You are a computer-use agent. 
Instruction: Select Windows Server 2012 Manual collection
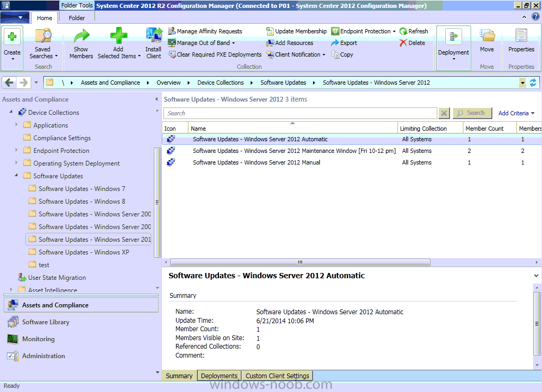pyautogui.click(x=352, y=162)
